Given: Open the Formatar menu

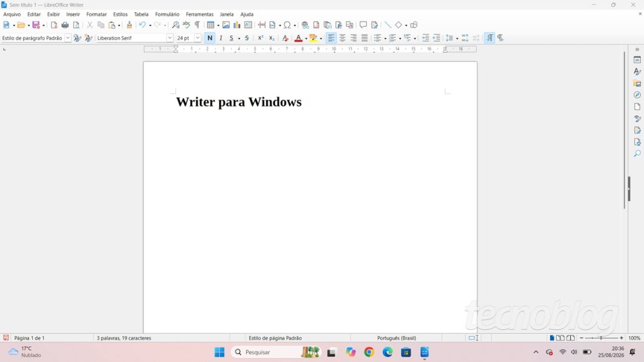Looking at the screenshot, I should pyautogui.click(x=97, y=14).
